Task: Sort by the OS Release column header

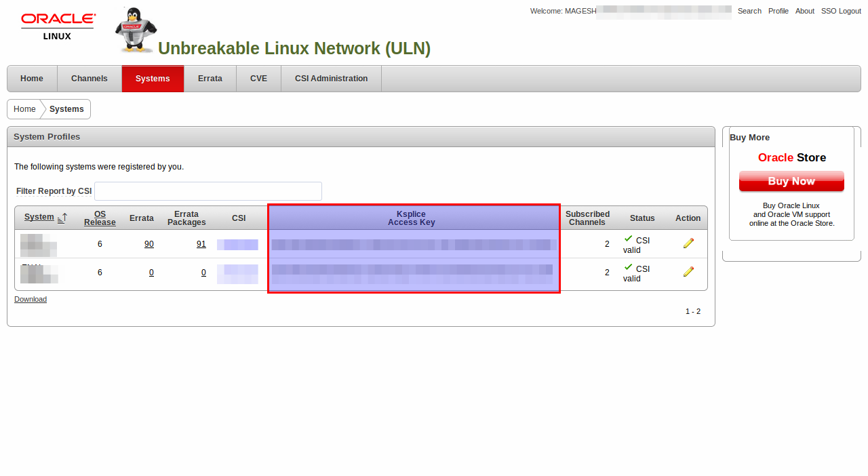Action: (x=100, y=218)
